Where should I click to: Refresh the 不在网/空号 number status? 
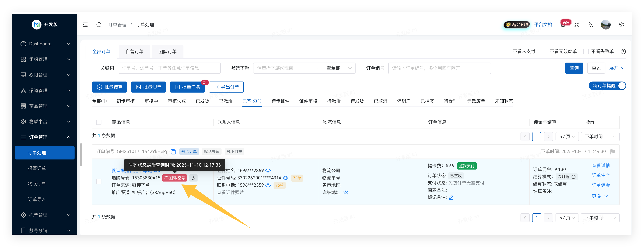pos(193,178)
